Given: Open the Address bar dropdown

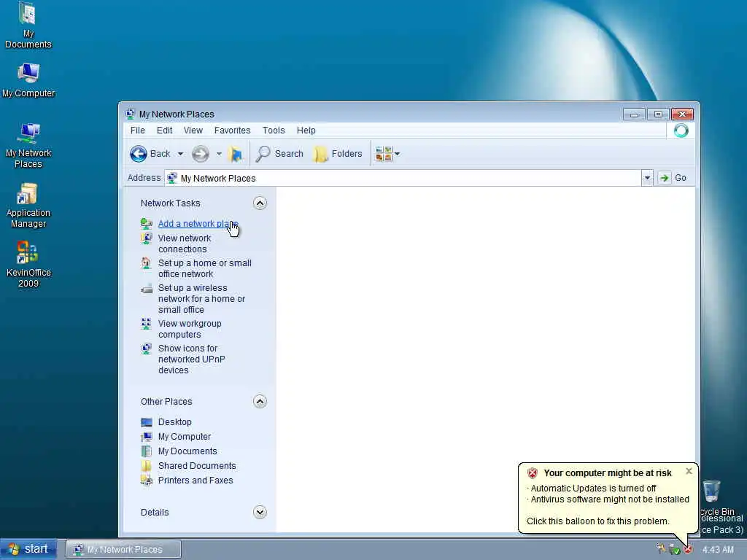Looking at the screenshot, I should (x=647, y=178).
